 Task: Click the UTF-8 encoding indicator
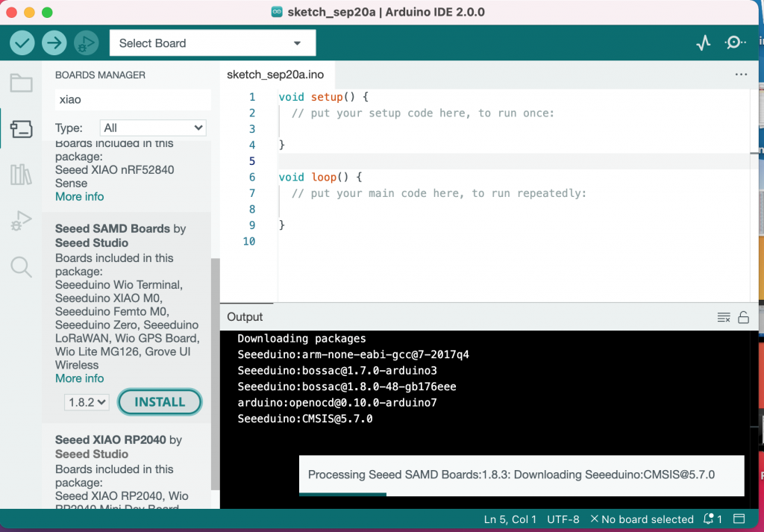(563, 519)
